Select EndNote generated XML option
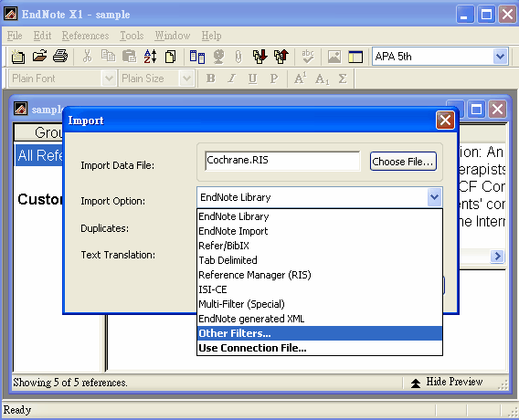The height and width of the screenshot is (420, 519). (320, 319)
